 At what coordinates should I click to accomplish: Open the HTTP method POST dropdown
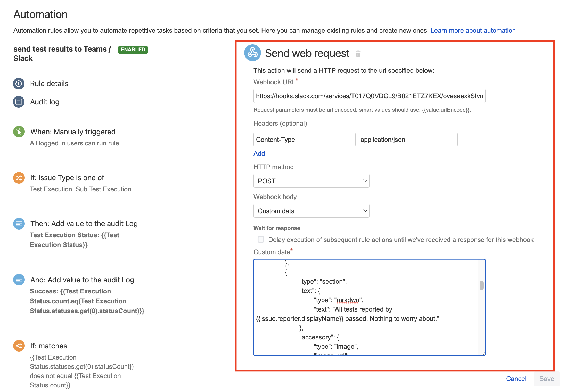click(x=311, y=181)
